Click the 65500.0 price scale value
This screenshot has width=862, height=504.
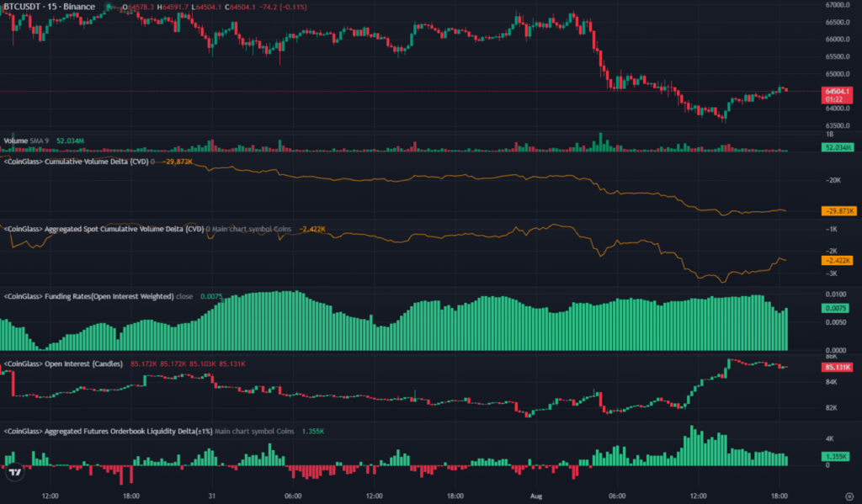click(x=838, y=56)
